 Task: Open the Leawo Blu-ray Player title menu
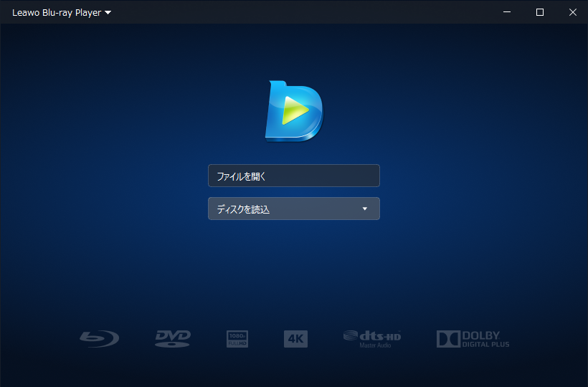click(x=62, y=13)
